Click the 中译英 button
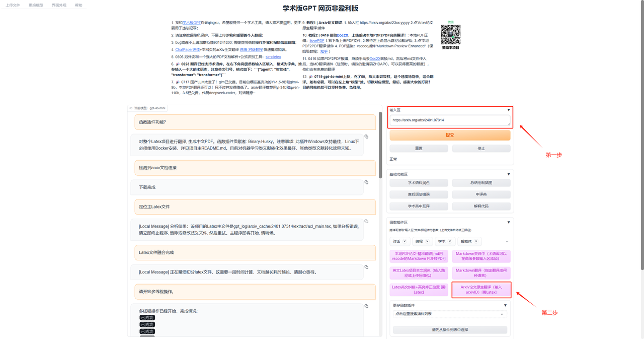This screenshot has width=644, height=339. click(481, 194)
